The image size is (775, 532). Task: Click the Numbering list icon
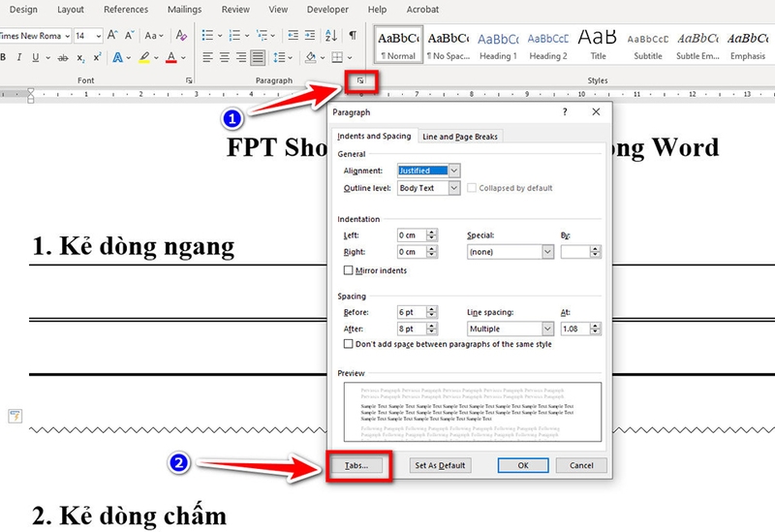click(234, 35)
